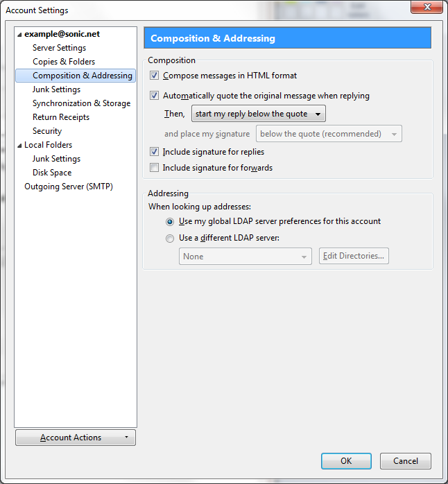Open the reply position dropdown
This screenshot has width=448, height=484.
258,114
